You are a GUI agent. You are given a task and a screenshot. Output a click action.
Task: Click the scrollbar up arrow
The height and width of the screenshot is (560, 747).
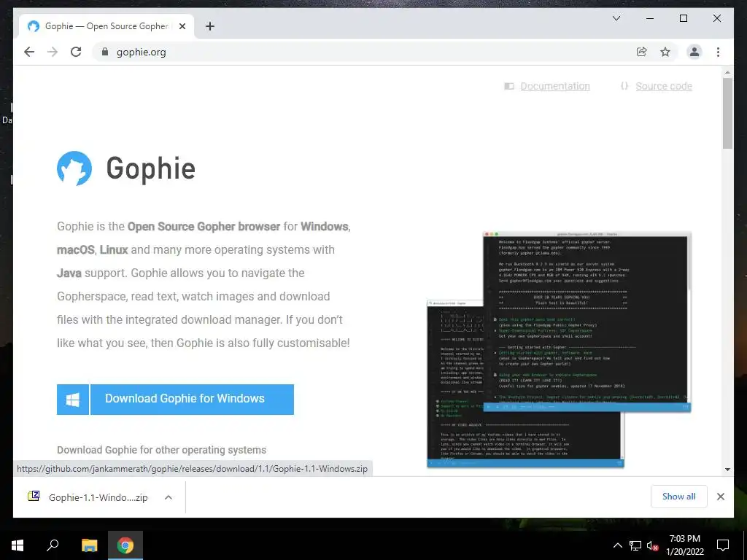pyautogui.click(x=727, y=73)
